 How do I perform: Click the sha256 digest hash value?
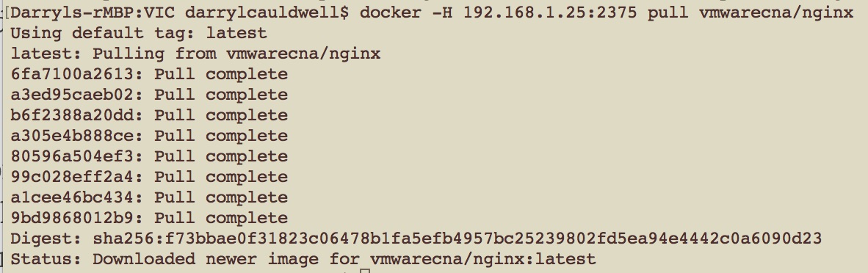click(457, 239)
